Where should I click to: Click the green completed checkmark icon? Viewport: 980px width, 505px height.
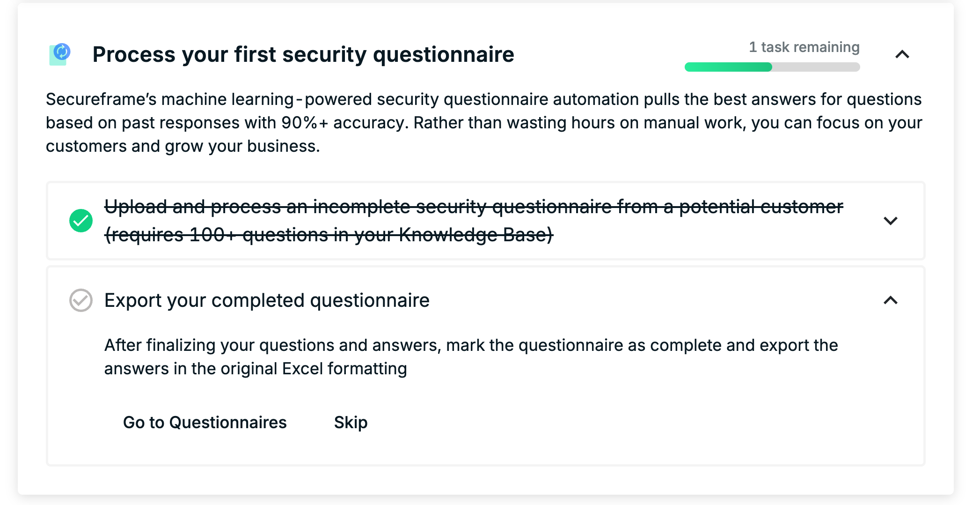pos(81,221)
